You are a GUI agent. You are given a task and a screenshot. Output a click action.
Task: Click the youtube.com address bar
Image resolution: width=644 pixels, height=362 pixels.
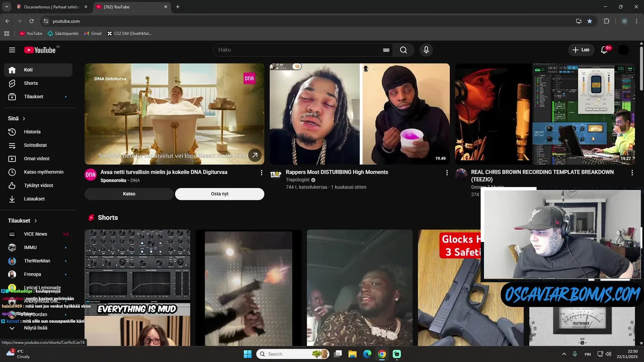tap(307, 21)
